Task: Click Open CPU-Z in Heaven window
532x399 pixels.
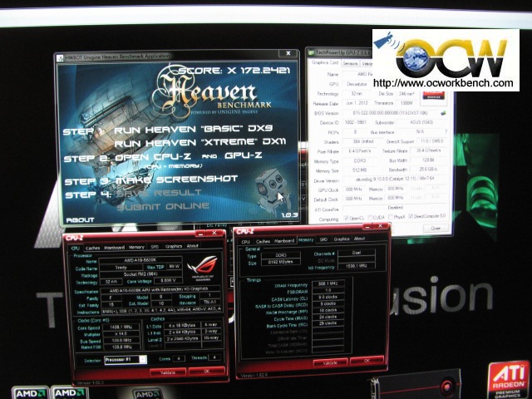Action: 153,157
